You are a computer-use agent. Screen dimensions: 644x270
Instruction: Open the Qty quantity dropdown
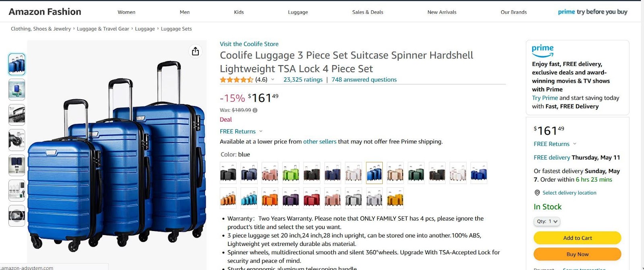click(547, 221)
